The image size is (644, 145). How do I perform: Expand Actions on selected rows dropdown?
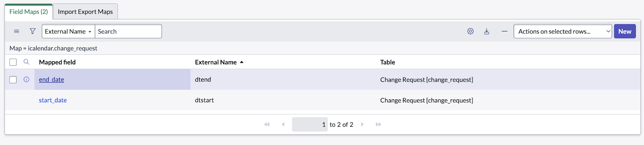563,31
